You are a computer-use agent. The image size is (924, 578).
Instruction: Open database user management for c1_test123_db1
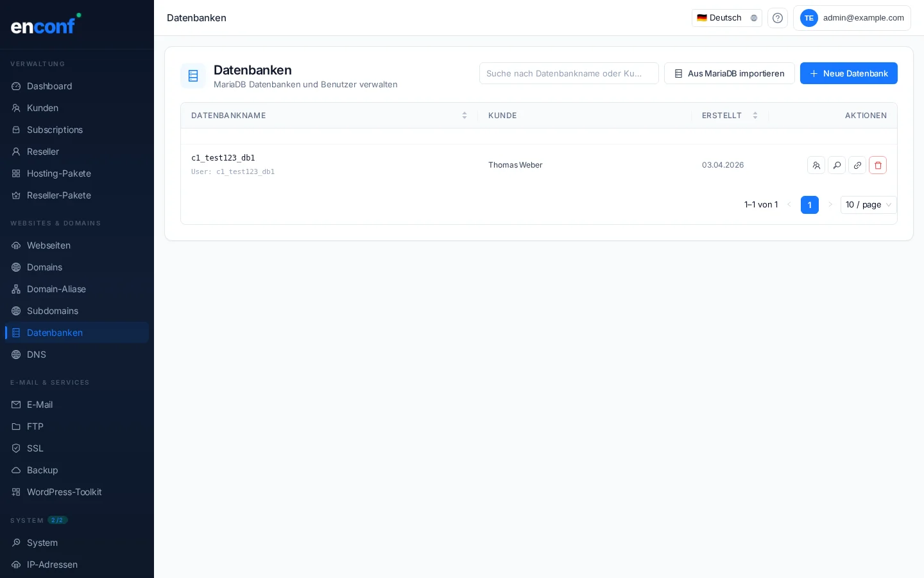[x=816, y=165]
